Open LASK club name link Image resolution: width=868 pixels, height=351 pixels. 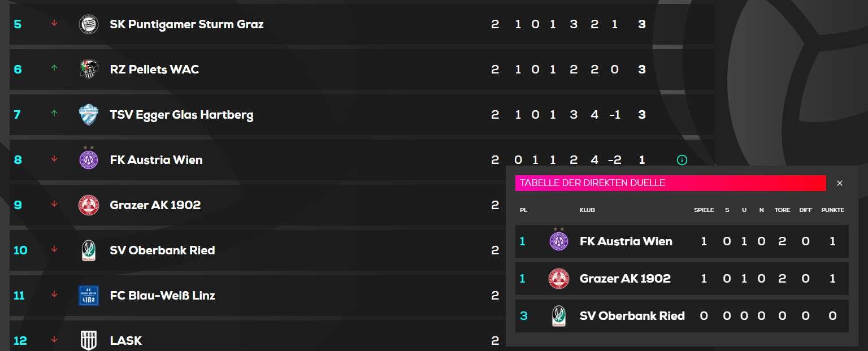coord(125,341)
